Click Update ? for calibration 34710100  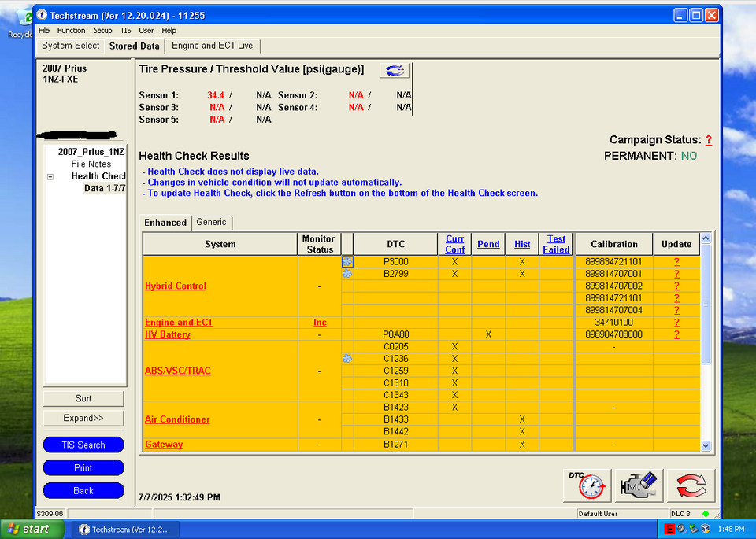(676, 323)
